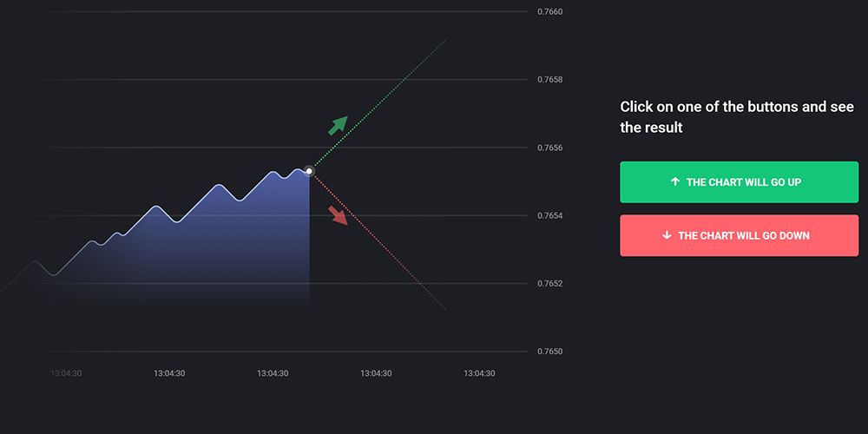Click the middle 13:04:30 time label
The width and height of the screenshot is (868, 434).
coord(273,373)
